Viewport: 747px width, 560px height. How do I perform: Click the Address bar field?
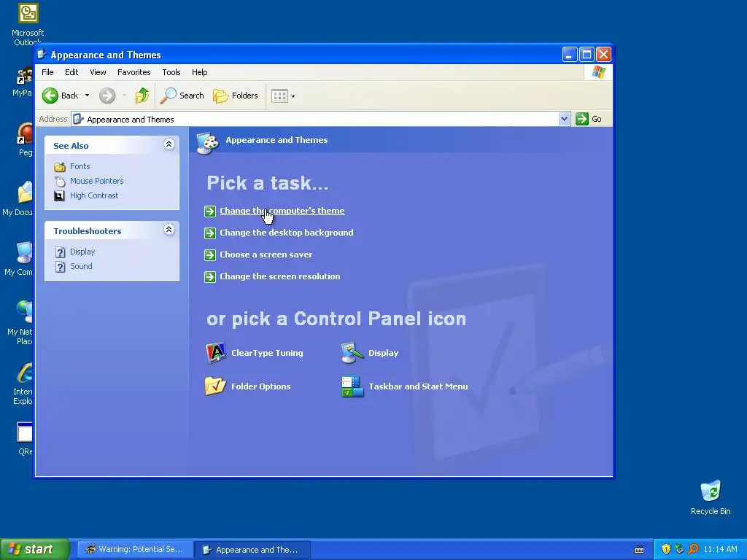point(314,119)
